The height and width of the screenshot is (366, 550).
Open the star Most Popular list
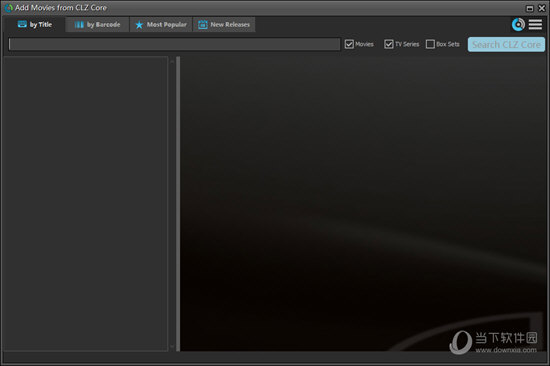coord(139,25)
